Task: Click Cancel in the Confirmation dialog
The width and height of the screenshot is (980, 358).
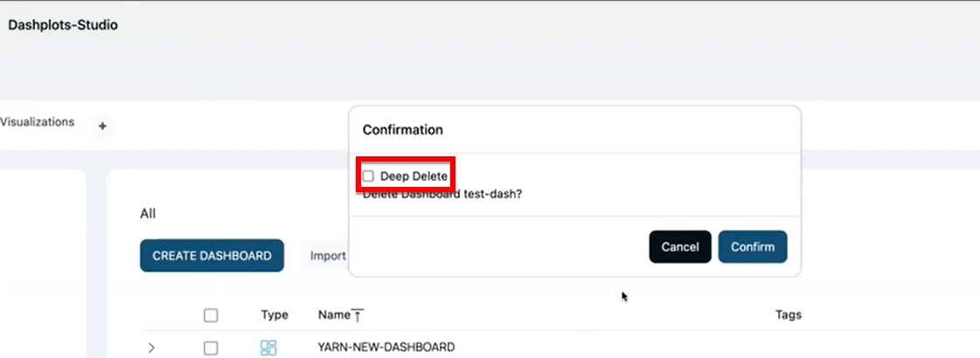Action: (x=679, y=247)
